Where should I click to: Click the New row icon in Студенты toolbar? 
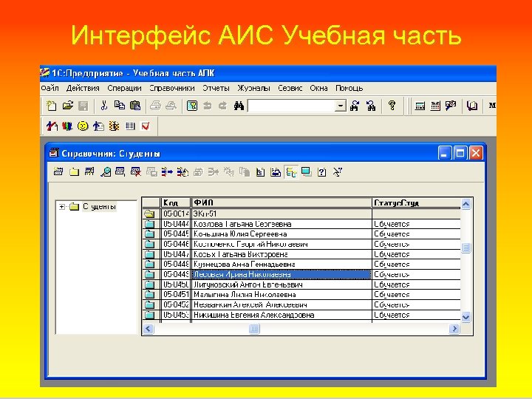click(58, 172)
